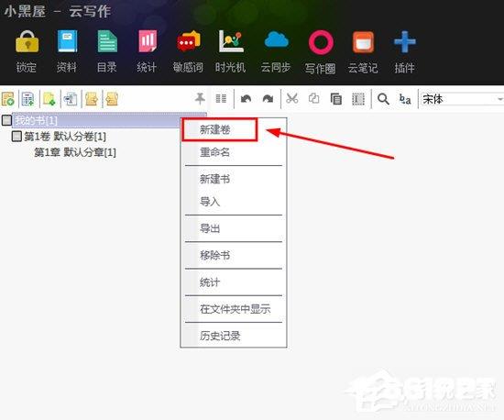Open the magnifier search tool
The height and width of the screenshot is (420, 504).
(383, 99)
